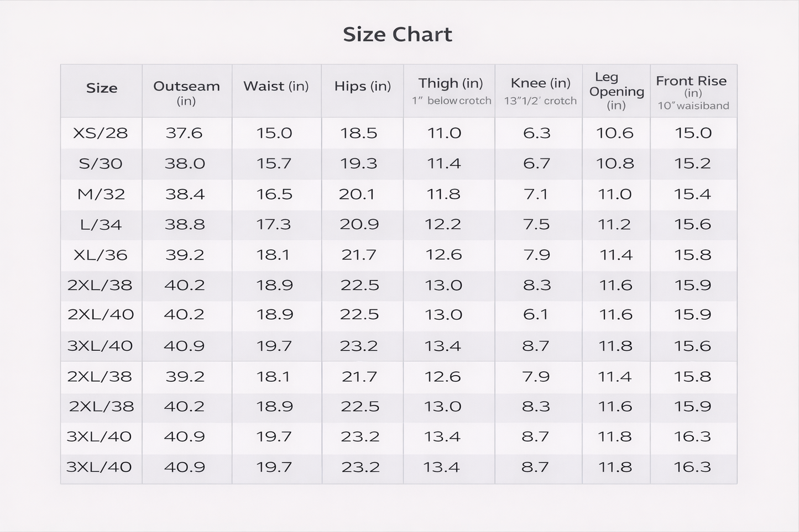The image size is (799, 532).
Task: Select the 6.1 knee value
Action: (x=535, y=314)
